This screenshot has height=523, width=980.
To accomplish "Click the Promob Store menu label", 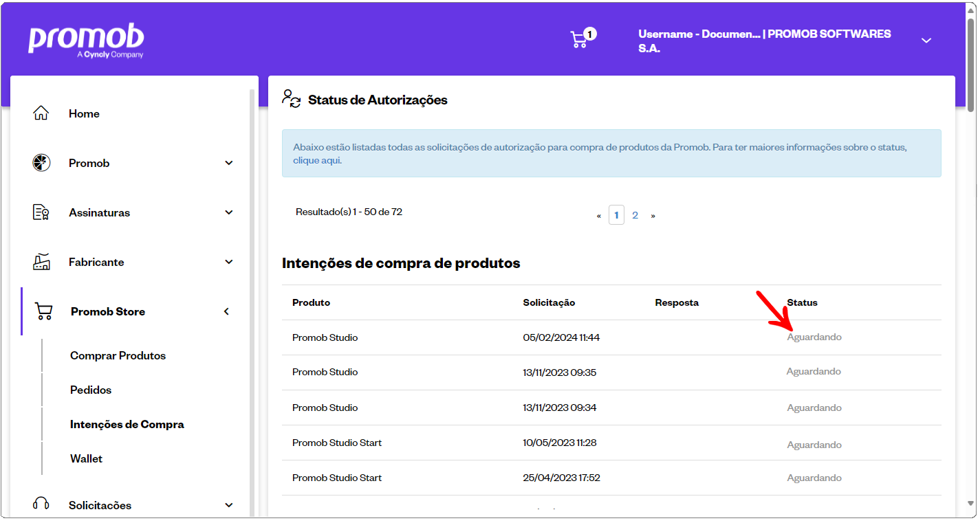I will (108, 311).
